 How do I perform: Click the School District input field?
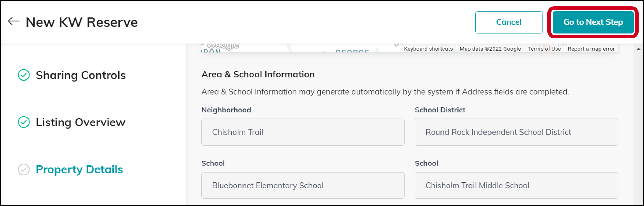coord(516,132)
